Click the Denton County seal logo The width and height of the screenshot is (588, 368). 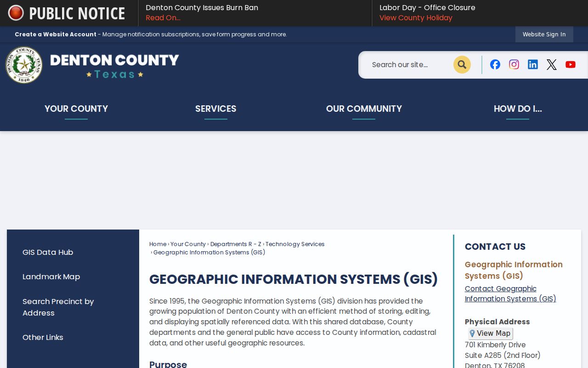pos(24,65)
